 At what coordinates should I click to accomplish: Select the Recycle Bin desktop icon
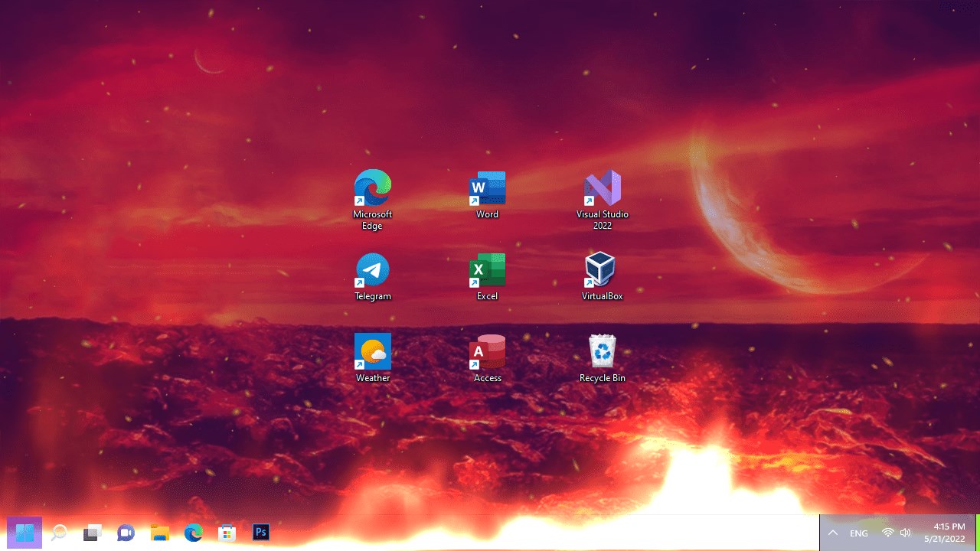(603, 358)
